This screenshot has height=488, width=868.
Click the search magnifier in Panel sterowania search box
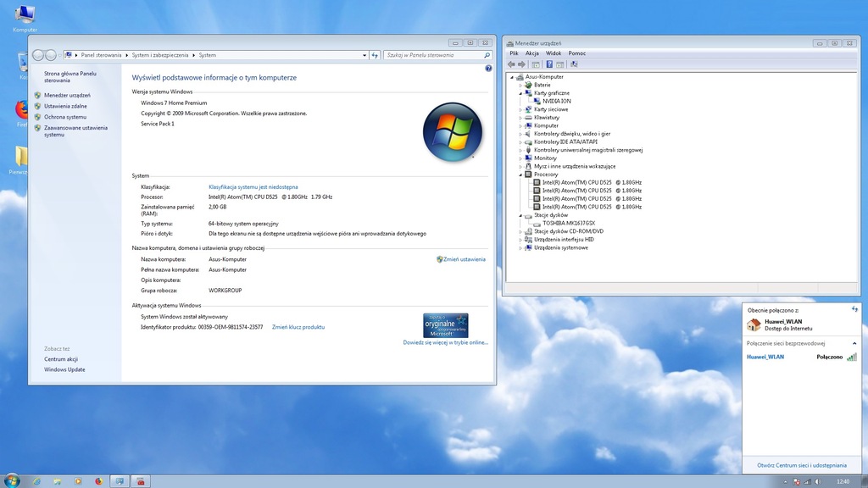tap(487, 55)
